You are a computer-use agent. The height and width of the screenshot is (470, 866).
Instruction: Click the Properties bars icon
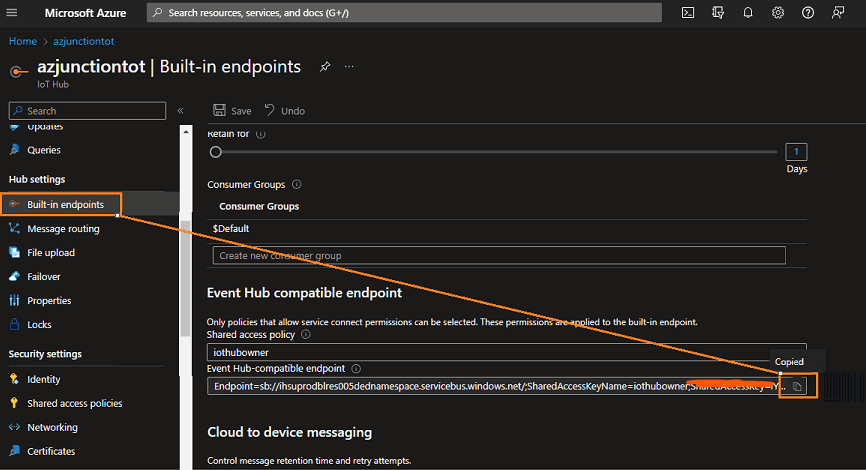(15, 300)
